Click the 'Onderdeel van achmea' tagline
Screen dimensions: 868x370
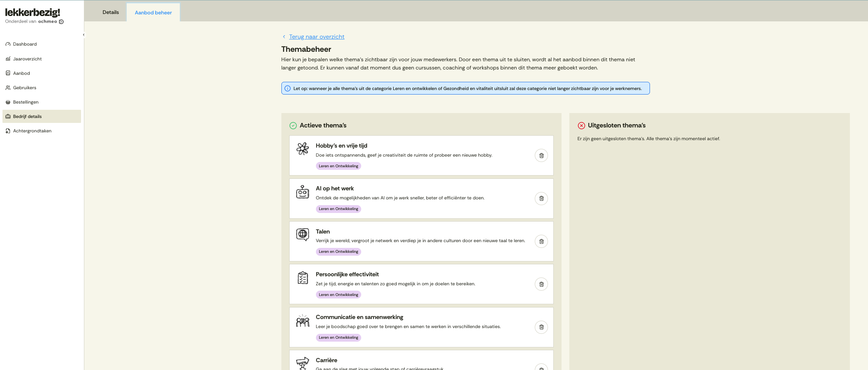(x=35, y=21)
